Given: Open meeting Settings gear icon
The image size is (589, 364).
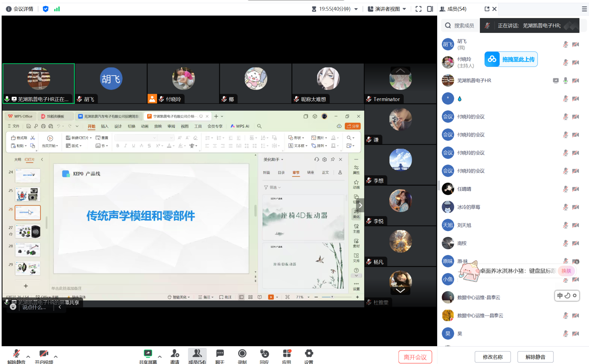Looking at the screenshot, I should 309,354.
